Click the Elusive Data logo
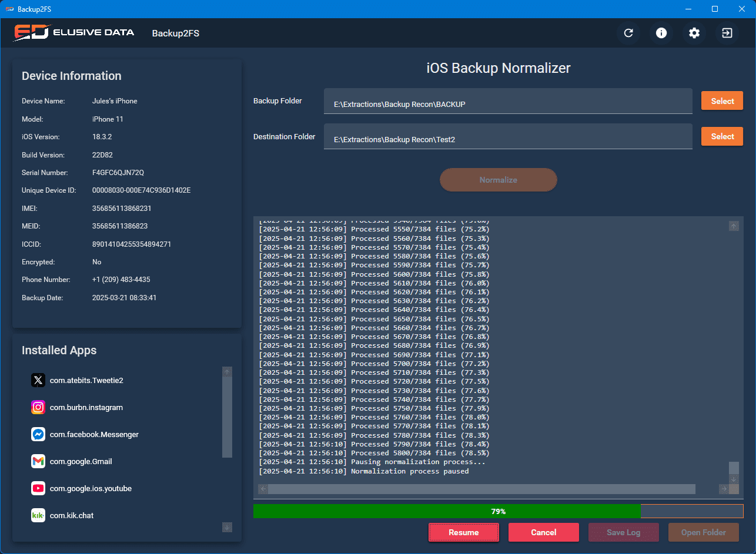 click(x=75, y=33)
